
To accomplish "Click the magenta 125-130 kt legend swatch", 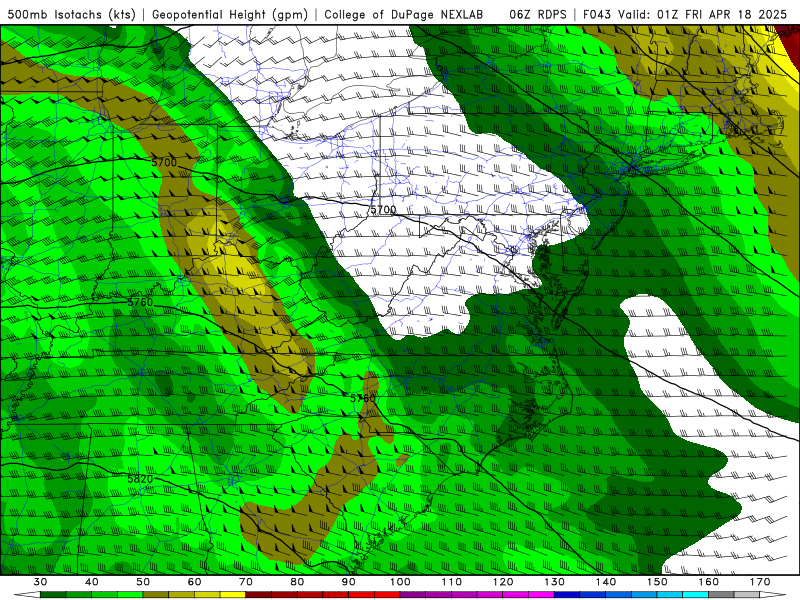I will (542, 595).
